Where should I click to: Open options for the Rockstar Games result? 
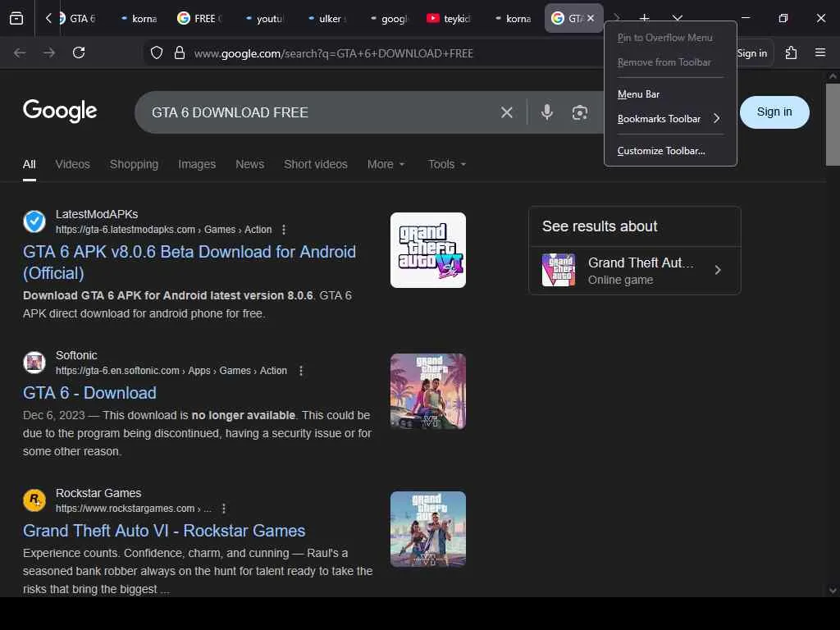pos(224,509)
